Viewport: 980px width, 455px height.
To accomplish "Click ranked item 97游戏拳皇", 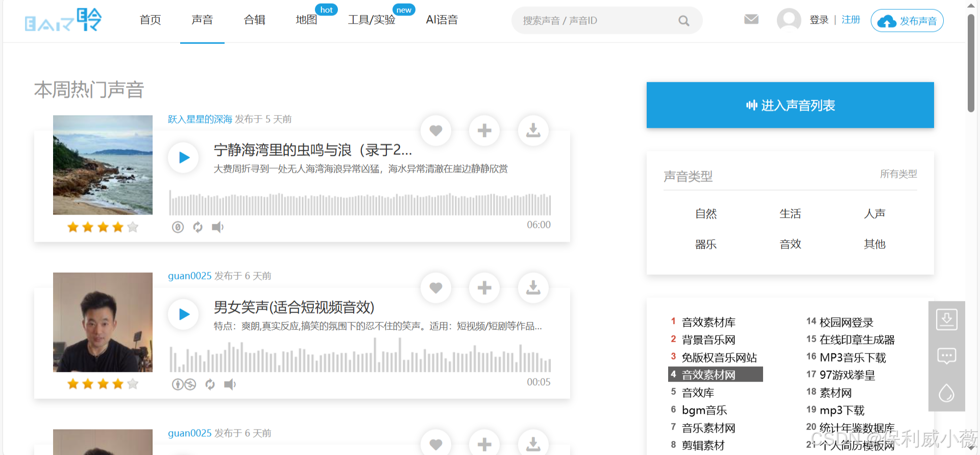I will [x=847, y=375].
